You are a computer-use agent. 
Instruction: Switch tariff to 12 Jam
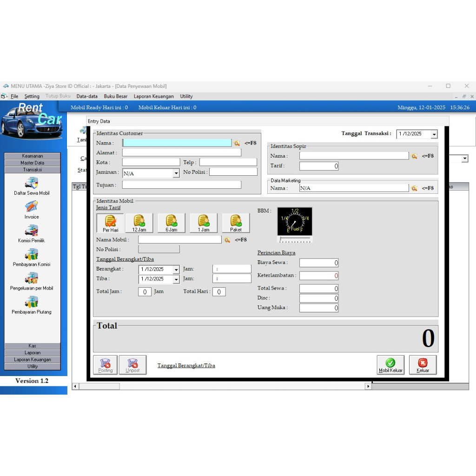point(139,223)
